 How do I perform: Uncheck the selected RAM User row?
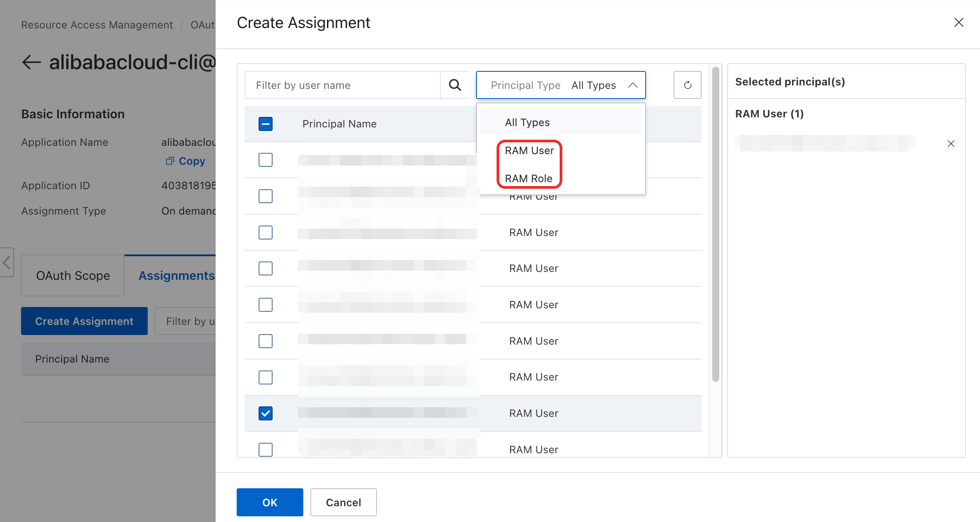point(266,413)
